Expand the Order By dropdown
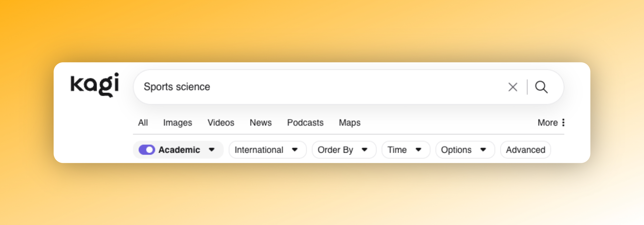The image size is (644, 225). point(344,150)
